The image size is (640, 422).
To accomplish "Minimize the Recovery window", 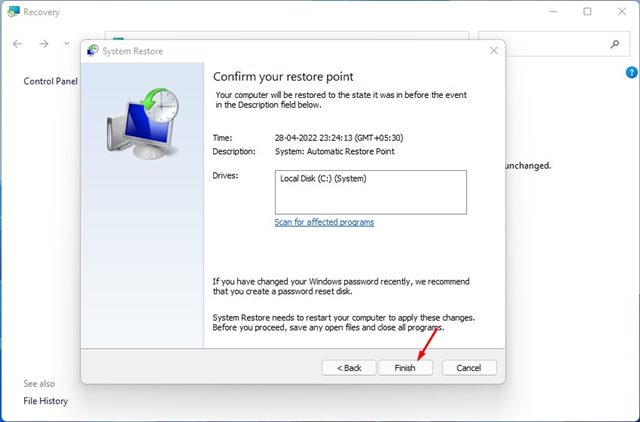I will (x=553, y=12).
